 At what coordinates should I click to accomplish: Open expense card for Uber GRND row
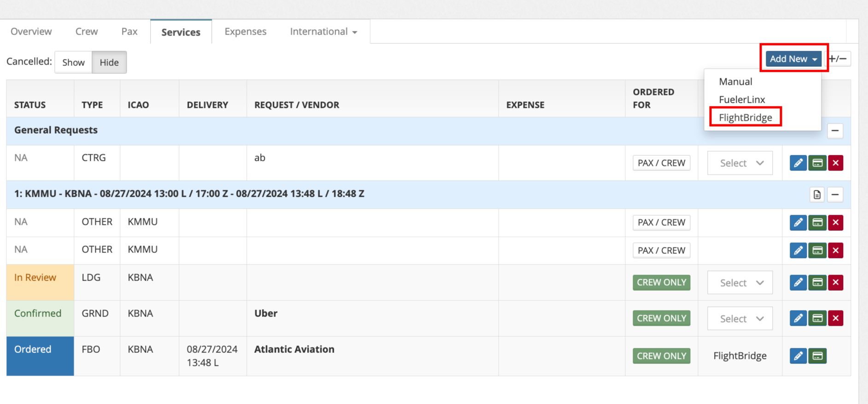point(817,318)
